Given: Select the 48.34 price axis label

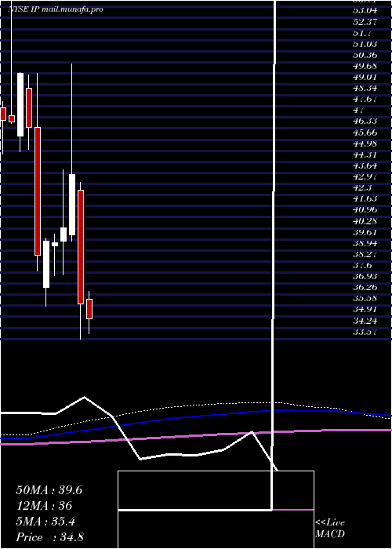Looking at the screenshot, I should tap(365, 88).
